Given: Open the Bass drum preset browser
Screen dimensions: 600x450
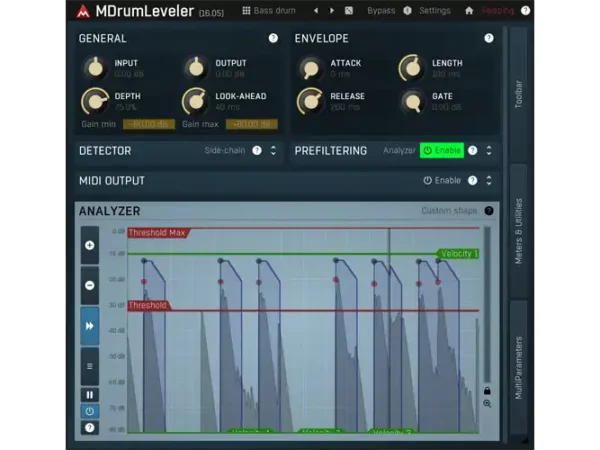Looking at the screenshot, I should click(269, 11).
